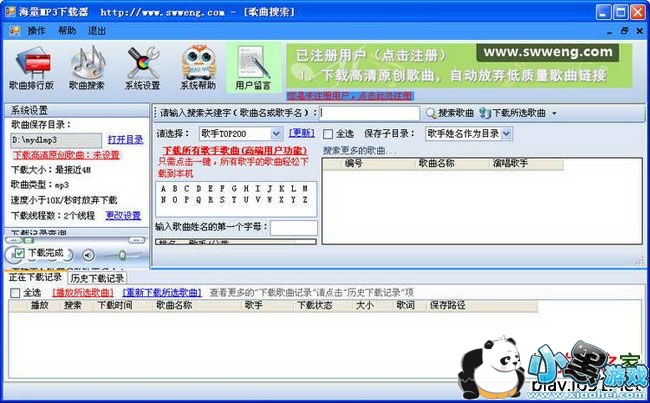Click the 大小 column header
This screenshot has width=650, height=403.
(365, 306)
